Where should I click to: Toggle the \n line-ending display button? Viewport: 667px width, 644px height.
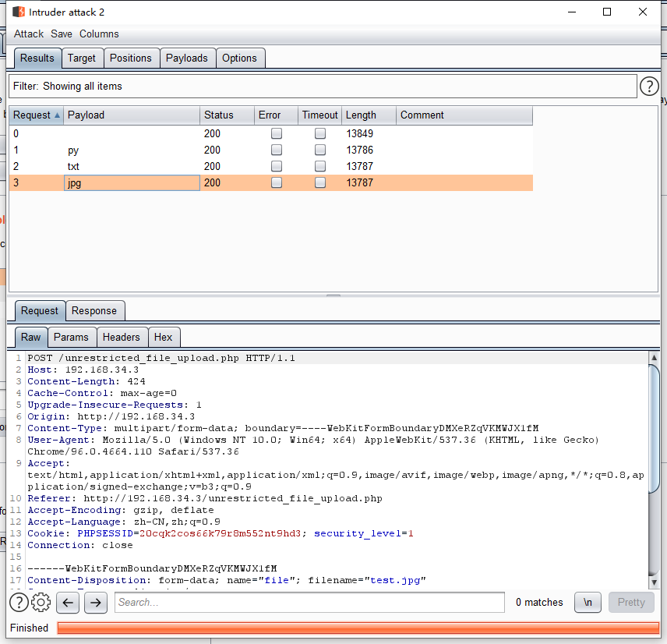tap(588, 602)
